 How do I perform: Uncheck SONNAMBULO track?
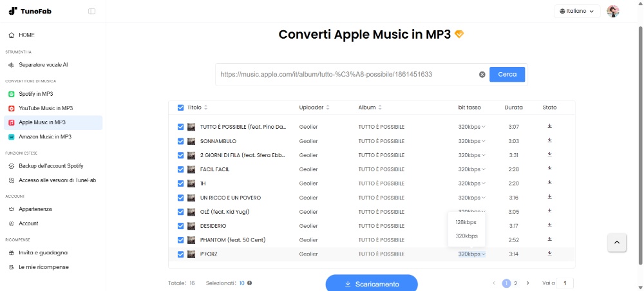[x=181, y=141]
